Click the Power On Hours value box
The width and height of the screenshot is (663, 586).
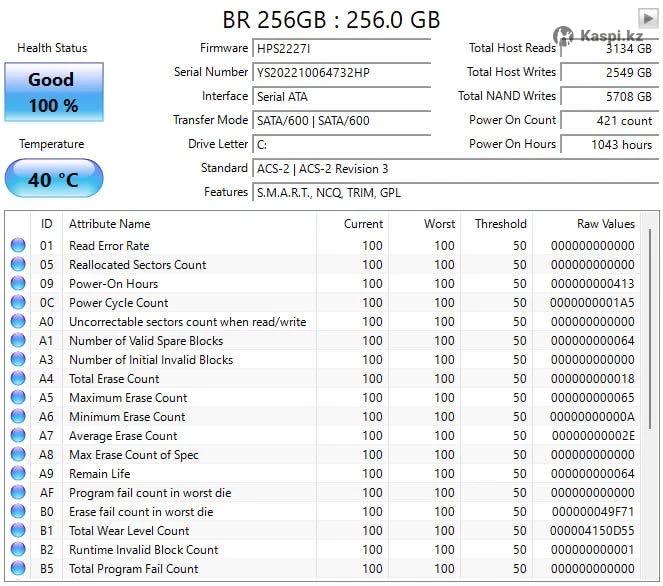pyautogui.click(x=607, y=145)
